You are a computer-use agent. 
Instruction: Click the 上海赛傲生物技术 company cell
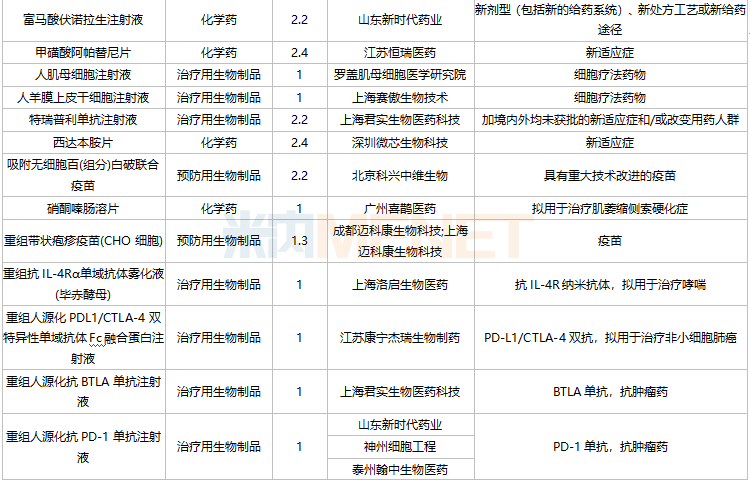[x=399, y=97]
